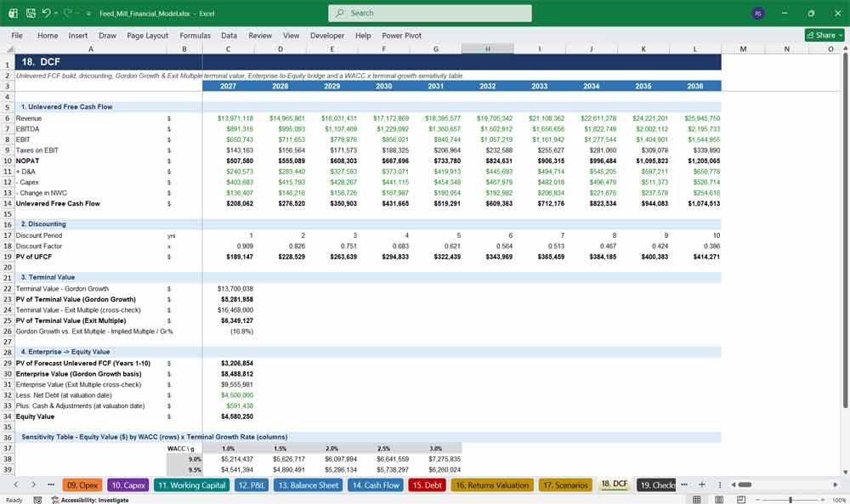The image size is (850, 504).
Task: Click the Select All corner triangle
Action: 8,48
